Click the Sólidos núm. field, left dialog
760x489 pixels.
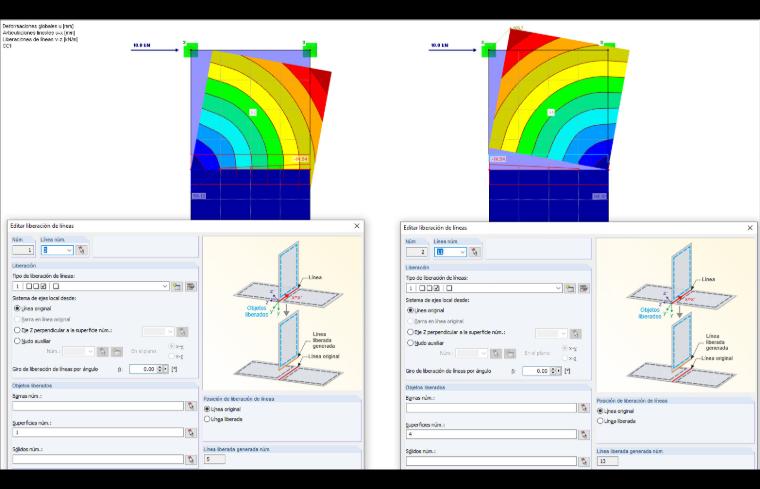pyautogui.click(x=98, y=458)
